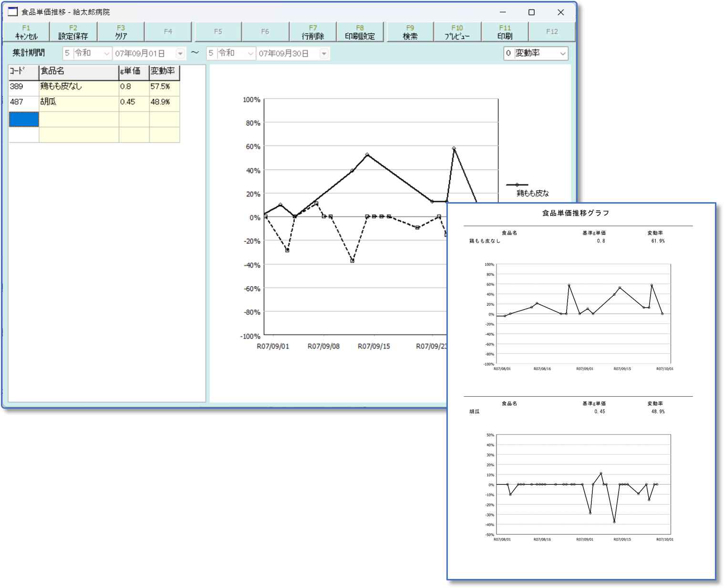Click the F11 印刷 print button

(505, 32)
